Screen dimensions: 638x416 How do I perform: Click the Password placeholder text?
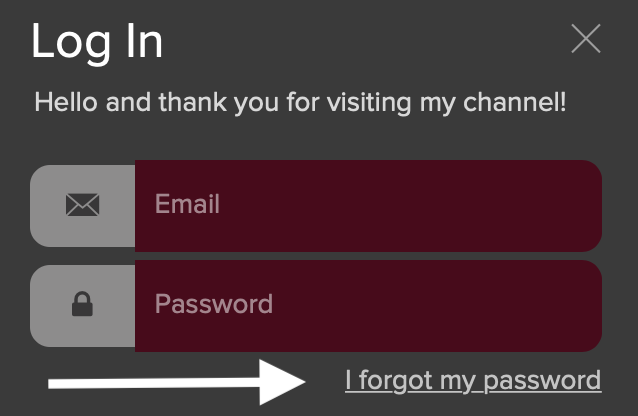[x=214, y=304]
